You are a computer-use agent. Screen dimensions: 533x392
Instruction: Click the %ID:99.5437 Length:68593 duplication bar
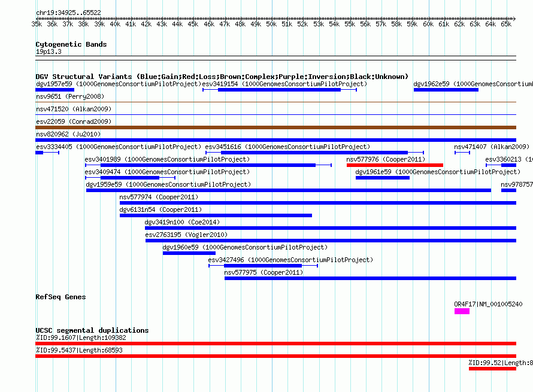click(x=275, y=356)
